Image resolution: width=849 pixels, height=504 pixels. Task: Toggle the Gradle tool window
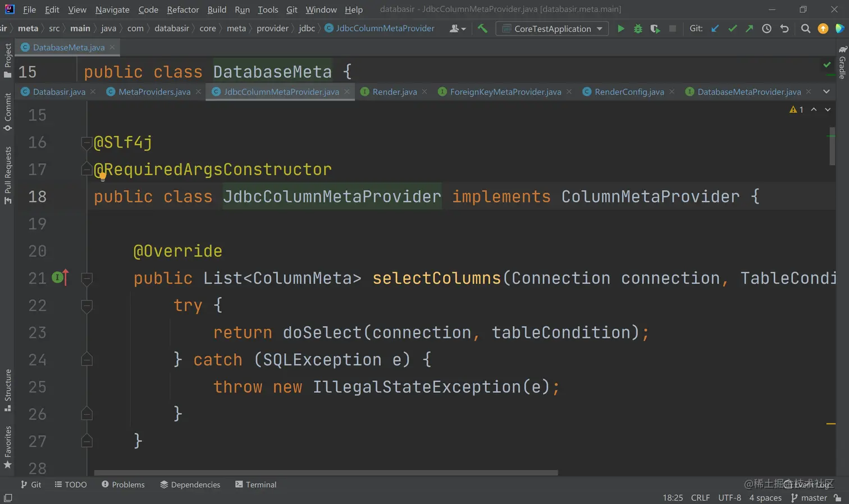click(842, 62)
